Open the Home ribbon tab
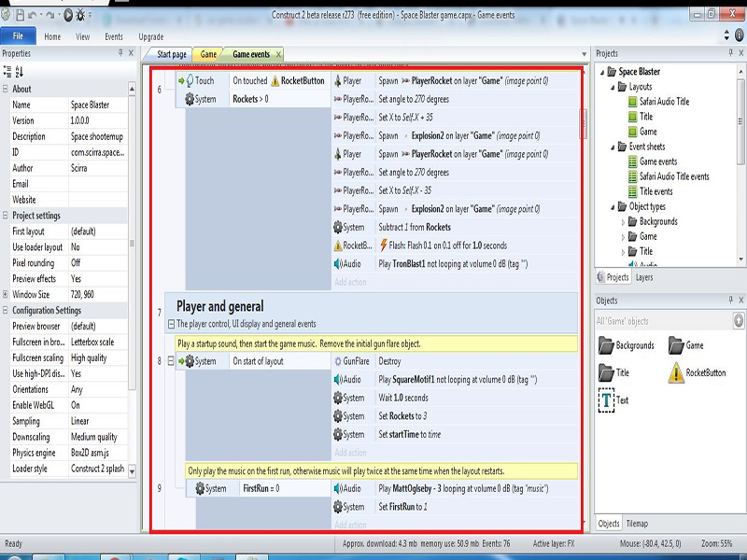This screenshot has width=747, height=560. pyautogui.click(x=52, y=36)
